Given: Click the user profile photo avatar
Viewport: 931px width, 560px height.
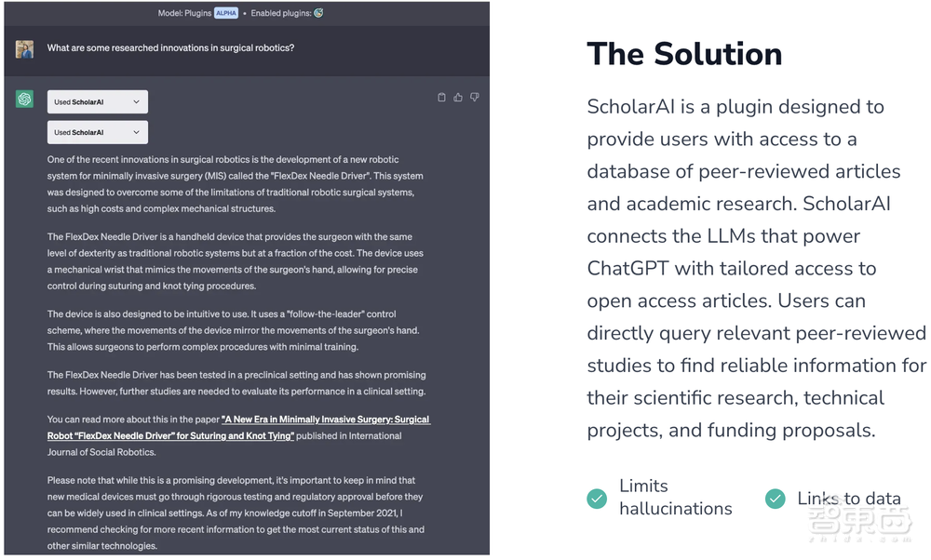Looking at the screenshot, I should pyautogui.click(x=24, y=49).
